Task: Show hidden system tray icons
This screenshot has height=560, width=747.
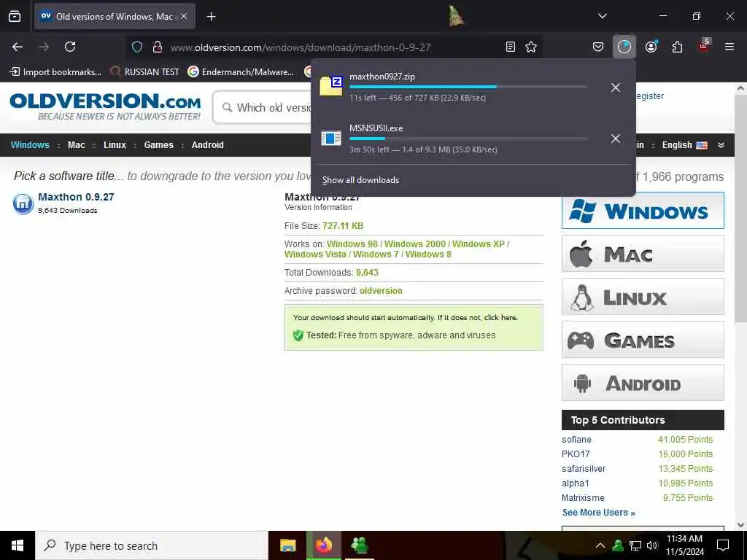Action: click(x=600, y=545)
